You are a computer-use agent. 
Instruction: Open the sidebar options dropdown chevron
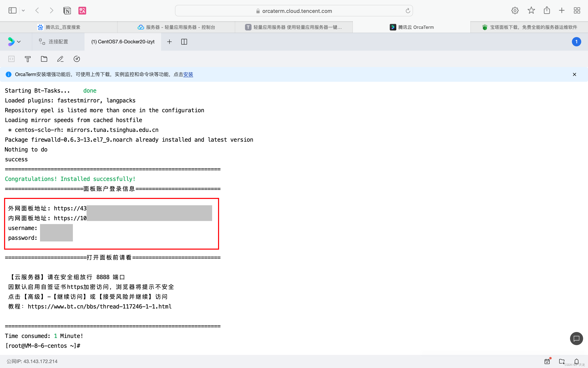coord(23,10)
